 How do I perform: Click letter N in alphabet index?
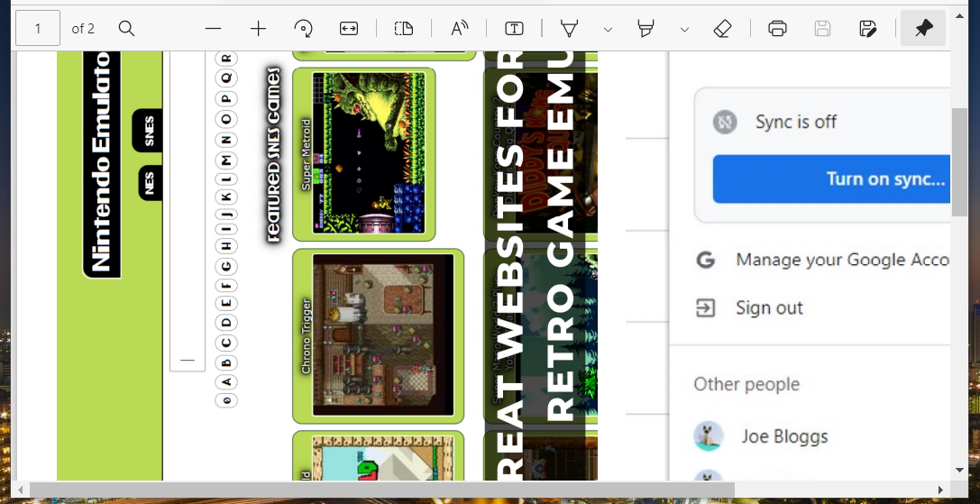click(x=226, y=140)
